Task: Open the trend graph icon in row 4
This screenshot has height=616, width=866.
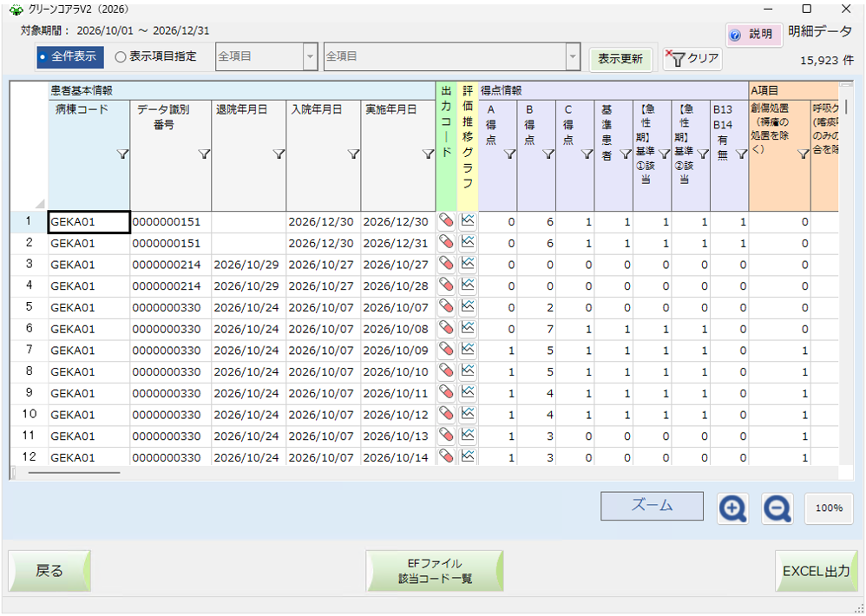Action: click(x=468, y=285)
